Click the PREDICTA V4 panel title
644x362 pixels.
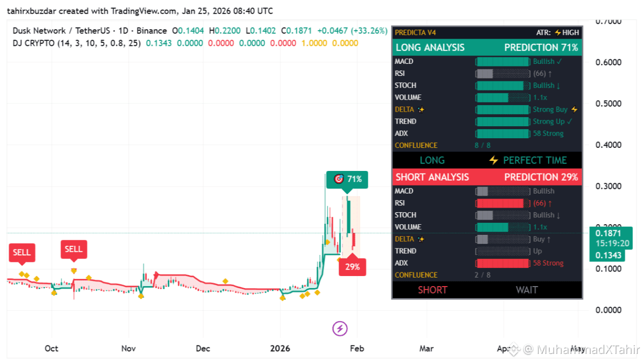pos(415,32)
